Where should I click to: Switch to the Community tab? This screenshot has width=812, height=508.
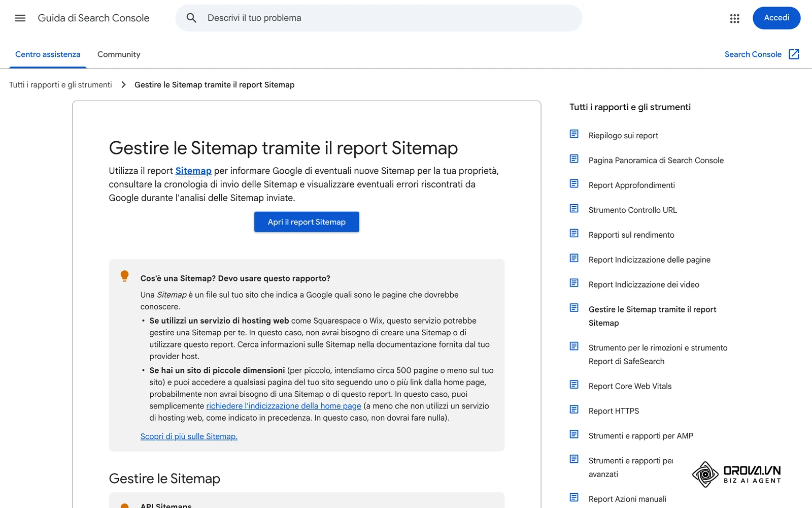[119, 54]
